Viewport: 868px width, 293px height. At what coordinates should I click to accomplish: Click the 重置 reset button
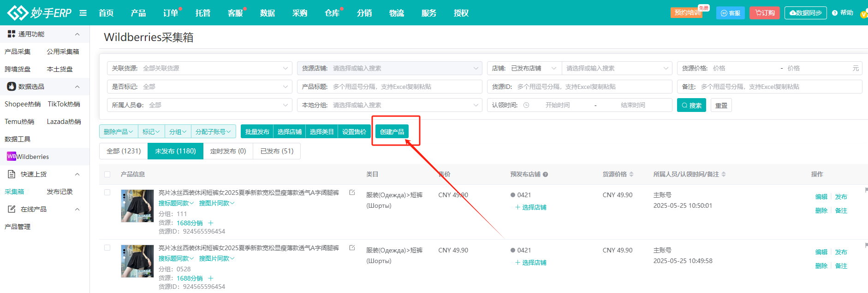point(721,105)
